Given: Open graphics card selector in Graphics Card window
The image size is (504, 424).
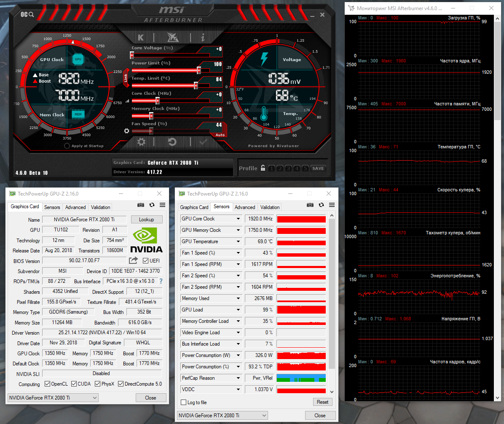Looking at the screenshot, I should [53, 397].
